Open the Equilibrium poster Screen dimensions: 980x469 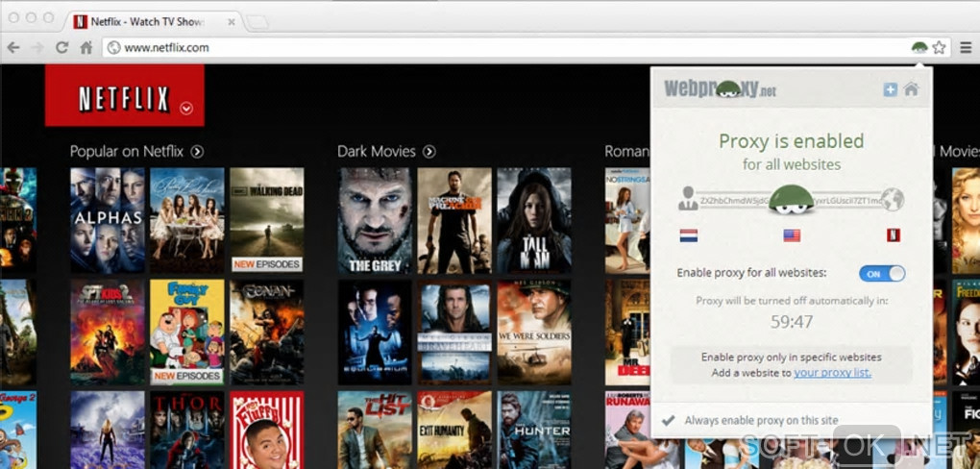375,333
